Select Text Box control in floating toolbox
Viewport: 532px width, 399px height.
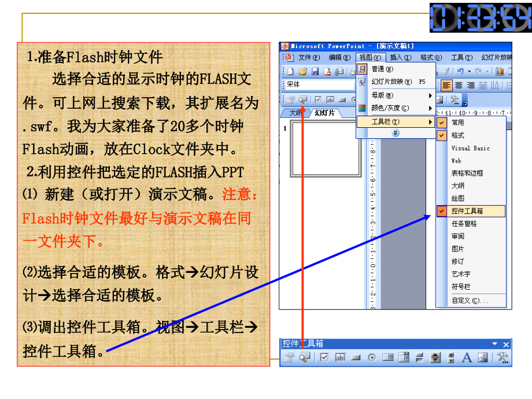tap(340, 357)
